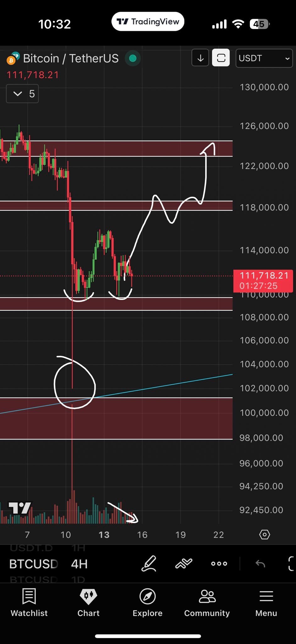This screenshot has height=644, width=296.
Task: Open the USDT currency dropdown
Action: point(264,58)
